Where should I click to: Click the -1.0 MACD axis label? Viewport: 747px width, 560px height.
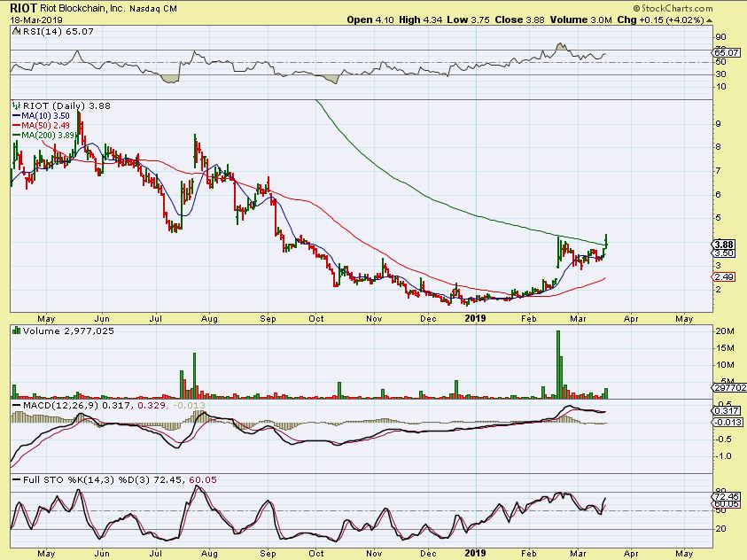724,456
